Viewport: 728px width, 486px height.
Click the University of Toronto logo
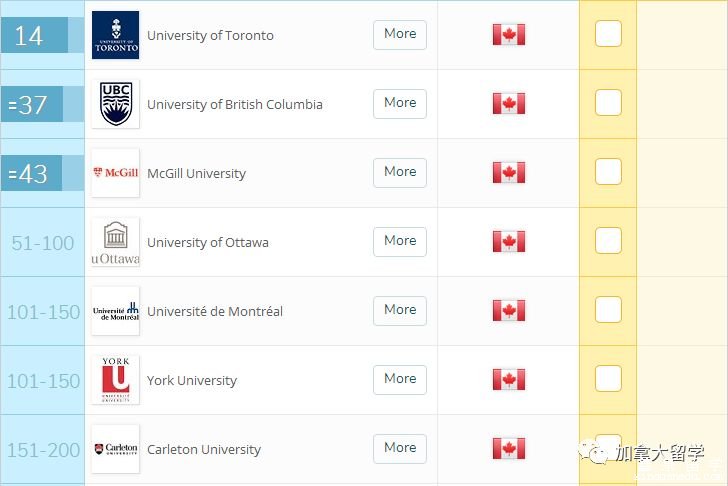coord(115,35)
